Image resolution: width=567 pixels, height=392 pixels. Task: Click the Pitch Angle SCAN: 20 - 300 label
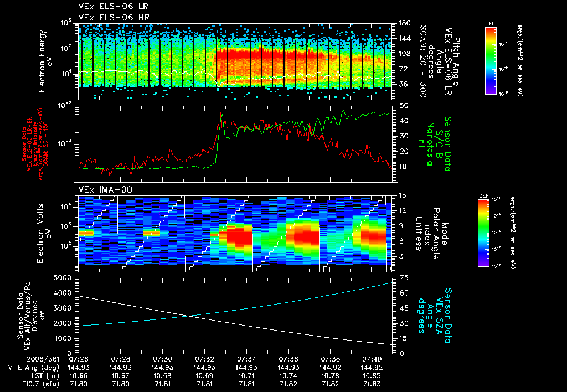pyautogui.click(x=439, y=61)
